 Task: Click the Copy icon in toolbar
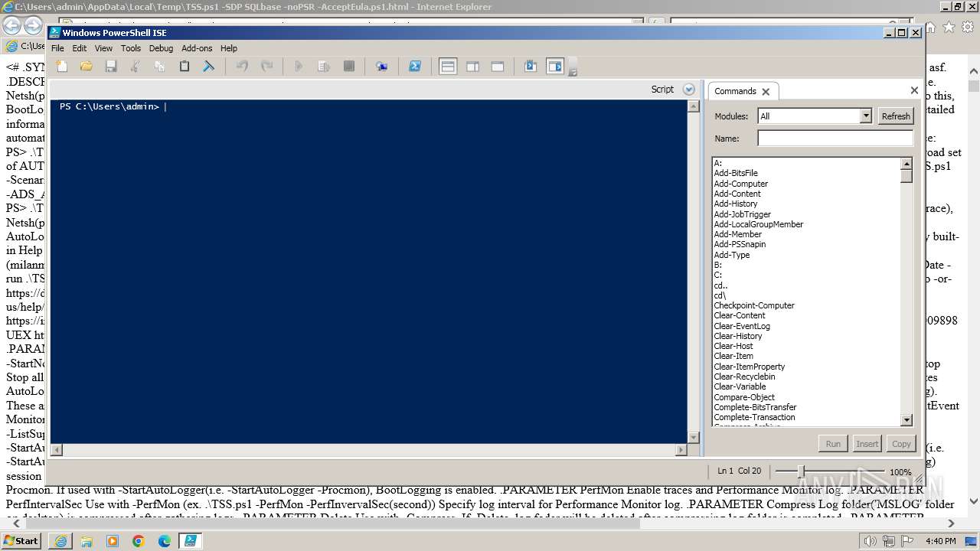click(x=160, y=67)
